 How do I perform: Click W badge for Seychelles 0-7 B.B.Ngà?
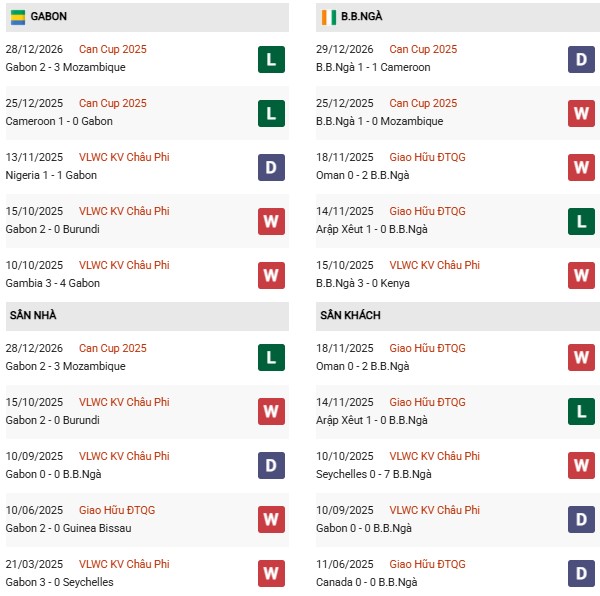(581, 466)
